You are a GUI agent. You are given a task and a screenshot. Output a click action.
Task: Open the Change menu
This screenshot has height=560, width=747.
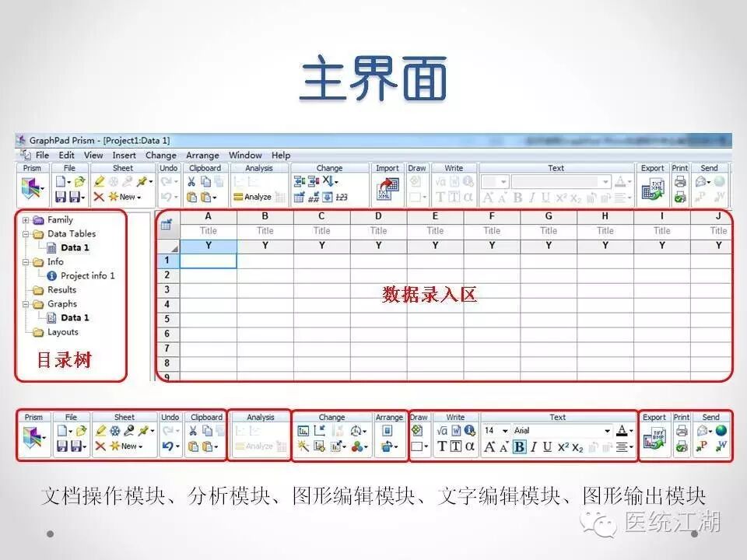click(161, 155)
